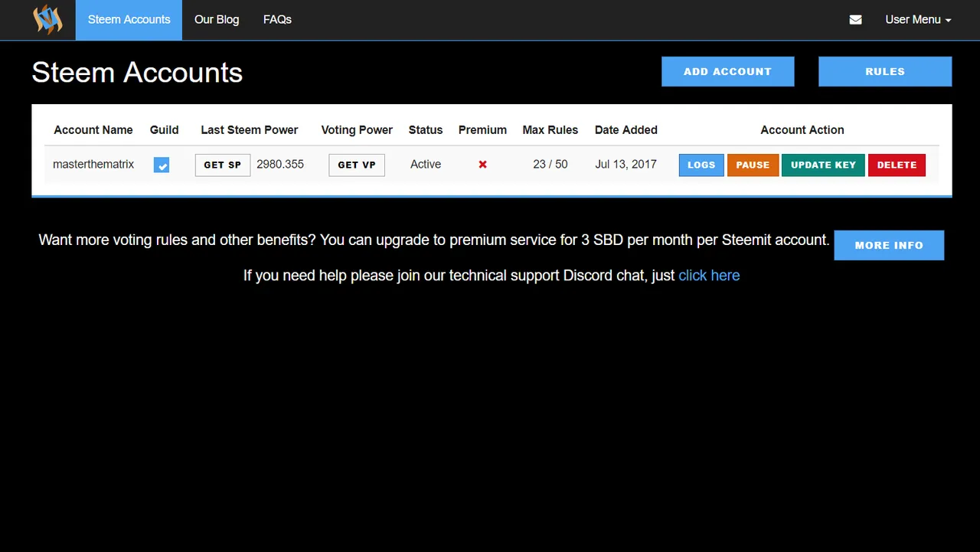The height and width of the screenshot is (552, 980).
Task: Click the Account Action column header
Action: [x=802, y=130]
